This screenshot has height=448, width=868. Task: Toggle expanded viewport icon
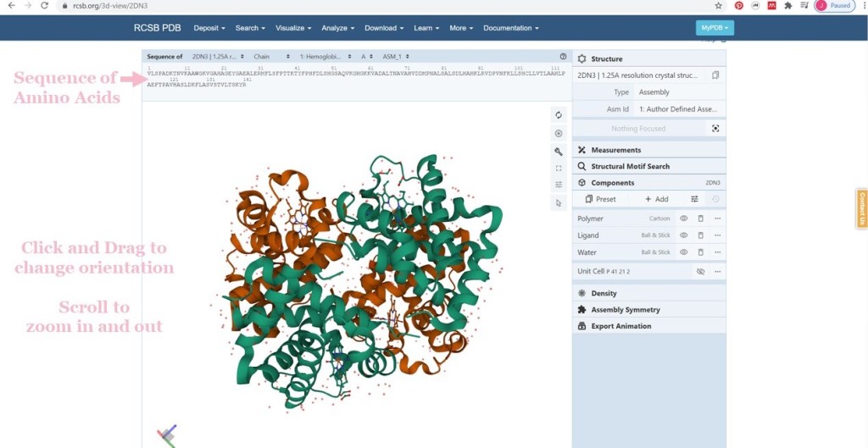559,169
